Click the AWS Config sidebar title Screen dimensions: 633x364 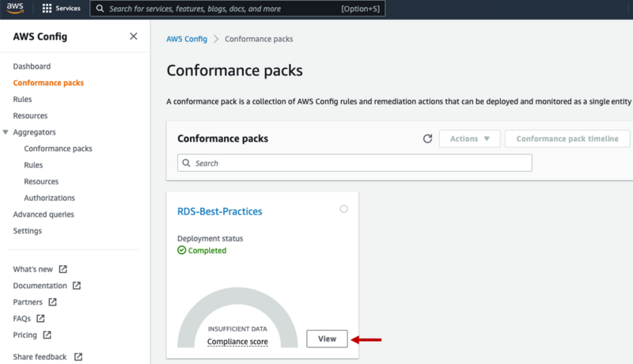(40, 36)
